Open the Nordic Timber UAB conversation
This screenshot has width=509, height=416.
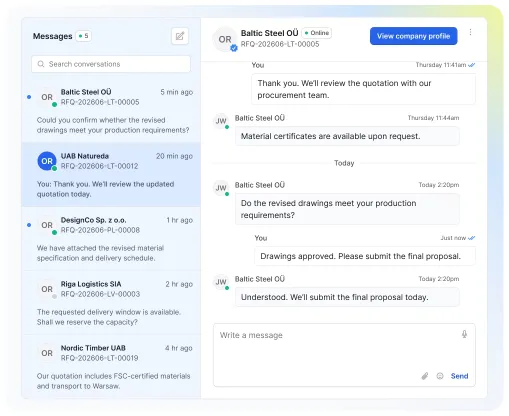tap(111, 367)
